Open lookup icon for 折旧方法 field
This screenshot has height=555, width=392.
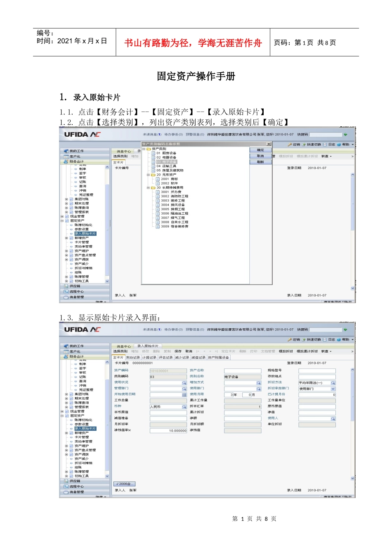[333, 383]
